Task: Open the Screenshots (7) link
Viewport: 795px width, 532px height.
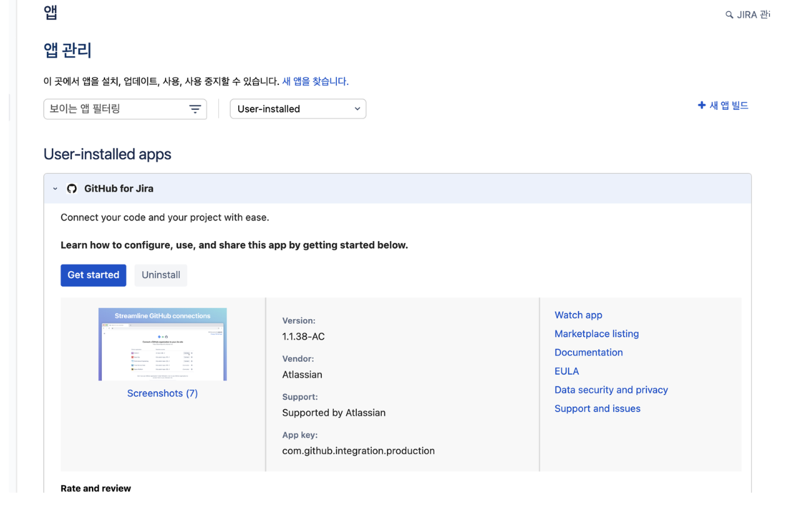Action: (162, 393)
